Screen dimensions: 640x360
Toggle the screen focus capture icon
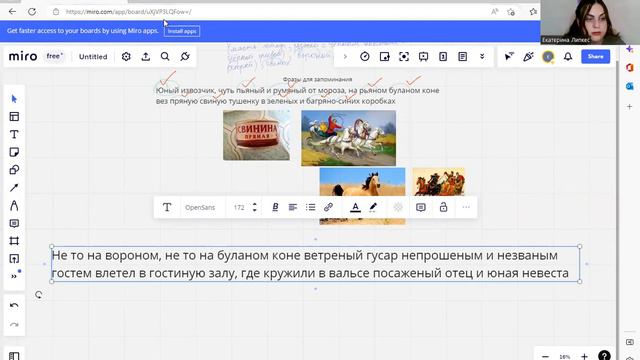404,57
